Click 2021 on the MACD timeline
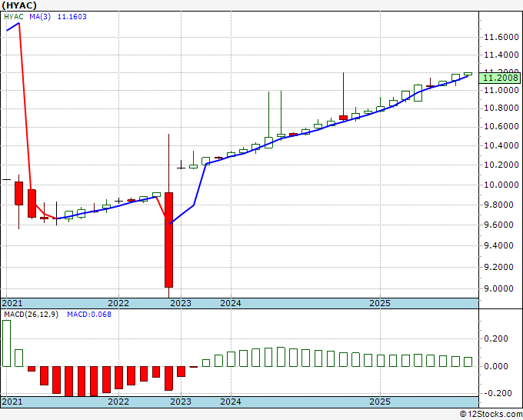 [12, 402]
